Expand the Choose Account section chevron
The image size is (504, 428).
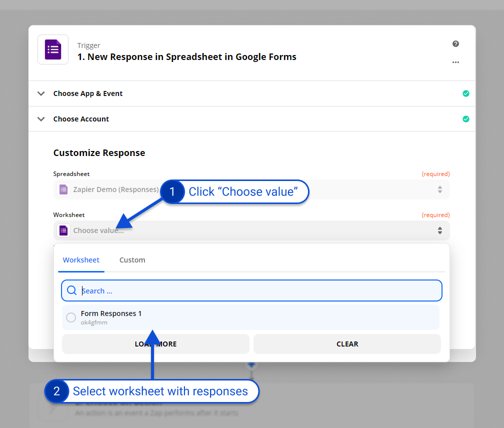tap(41, 119)
